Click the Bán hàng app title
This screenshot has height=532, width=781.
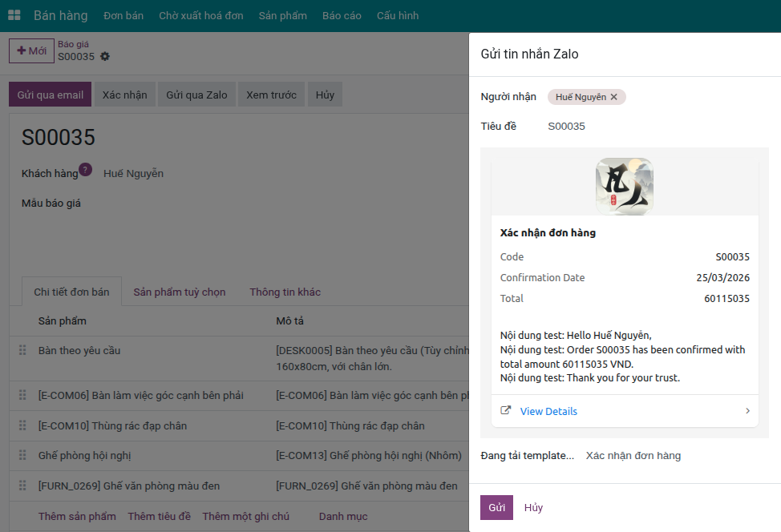pos(61,15)
